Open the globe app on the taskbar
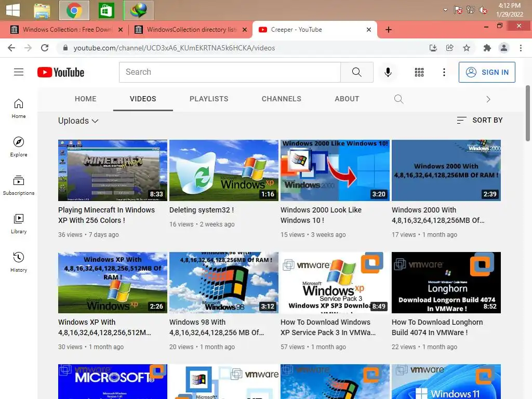Screen dimensions: 532x399 pyautogui.click(x=138, y=10)
